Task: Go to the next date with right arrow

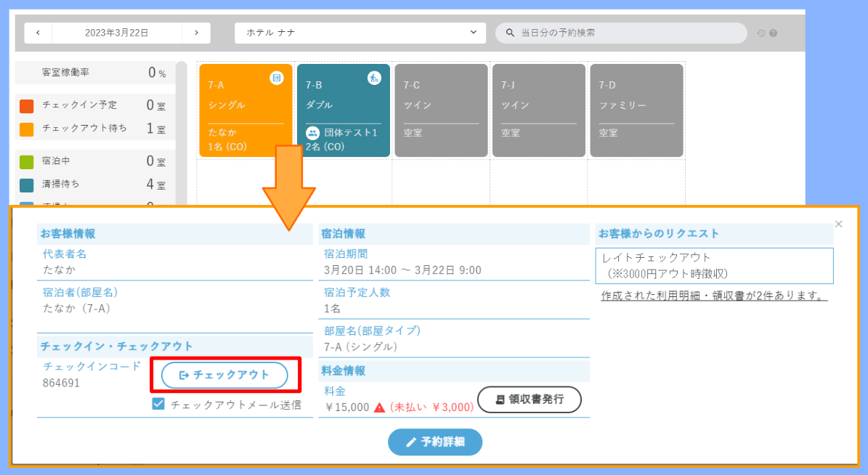Action: click(x=196, y=33)
